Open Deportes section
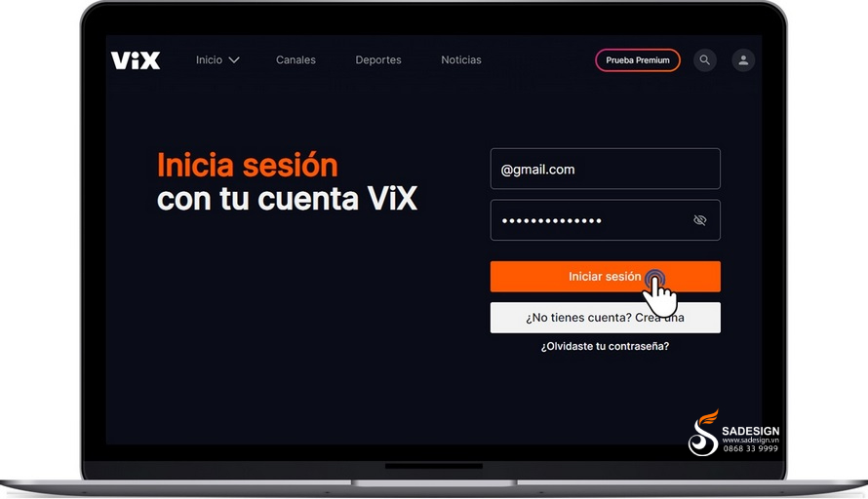Screen dimensions: 868x499 [x=378, y=59]
